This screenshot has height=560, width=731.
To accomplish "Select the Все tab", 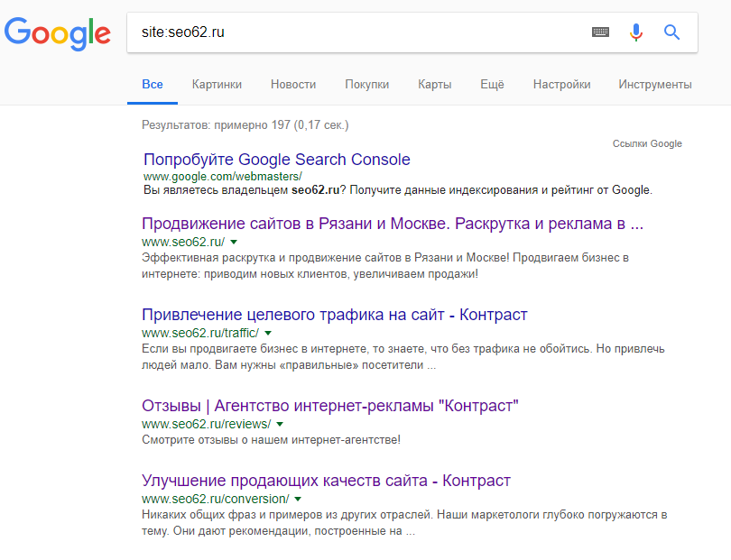I will point(153,85).
